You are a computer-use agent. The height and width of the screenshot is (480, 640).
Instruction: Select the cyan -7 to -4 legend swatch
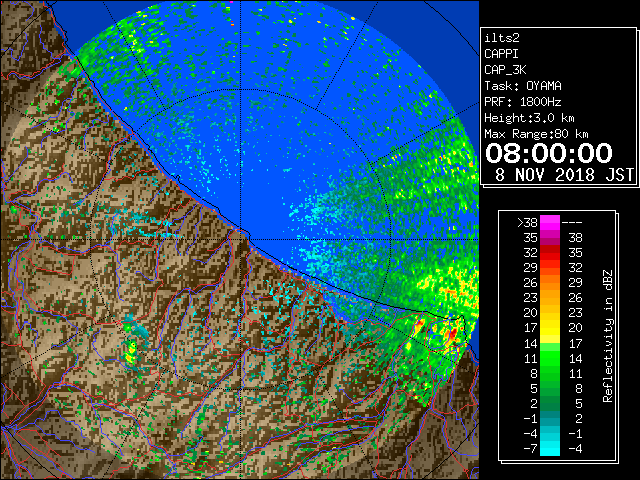pyautogui.click(x=550, y=448)
